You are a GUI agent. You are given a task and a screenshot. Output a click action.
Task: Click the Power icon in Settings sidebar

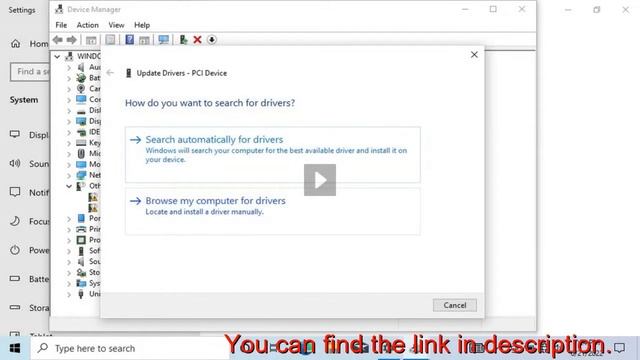(15, 250)
